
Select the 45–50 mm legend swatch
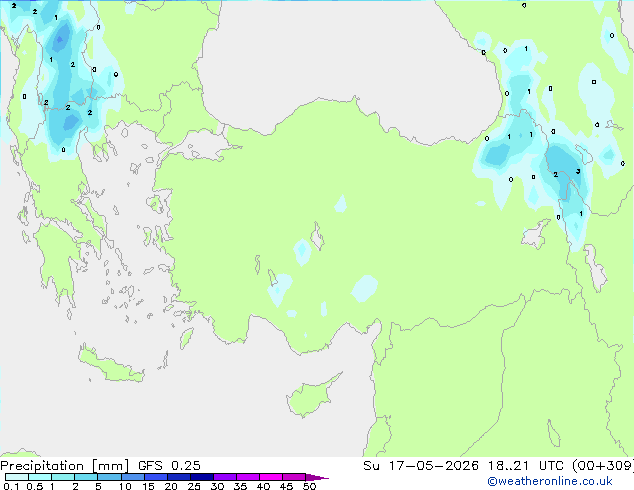294,477
